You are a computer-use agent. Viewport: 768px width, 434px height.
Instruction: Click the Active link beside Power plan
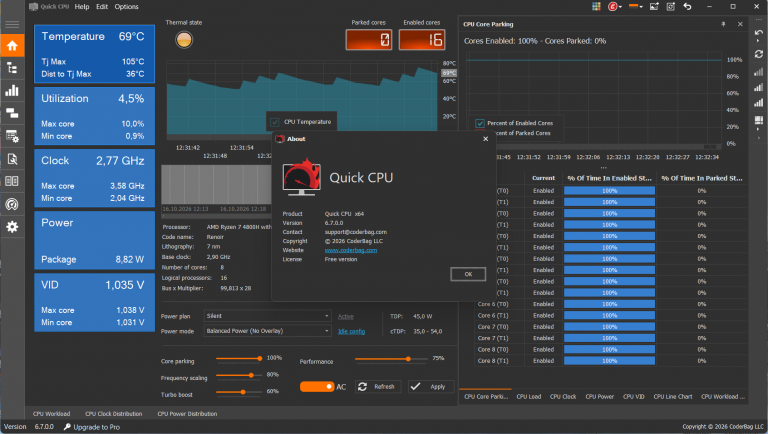click(345, 316)
